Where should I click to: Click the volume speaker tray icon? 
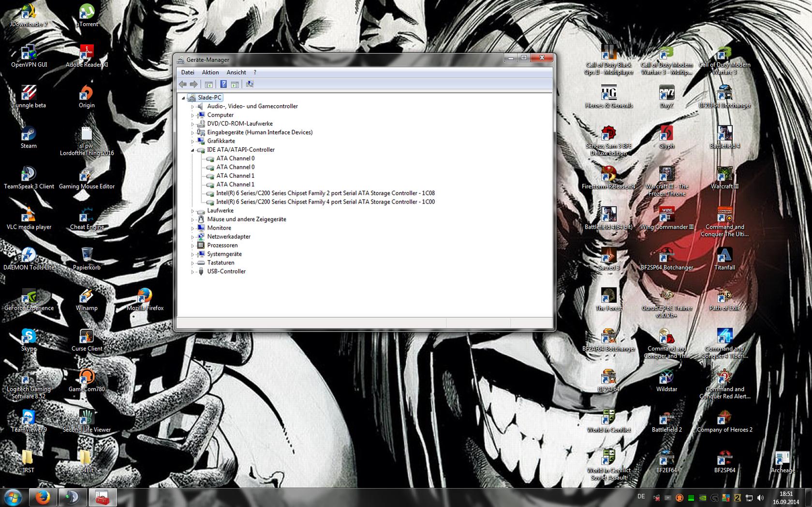761,498
